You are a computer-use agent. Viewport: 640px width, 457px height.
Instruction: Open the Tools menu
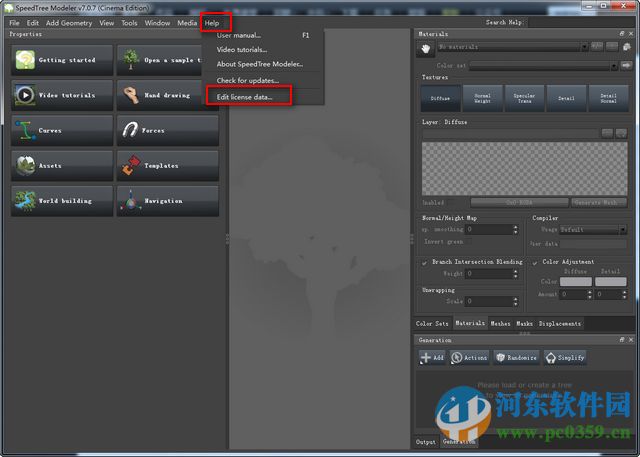point(129,23)
